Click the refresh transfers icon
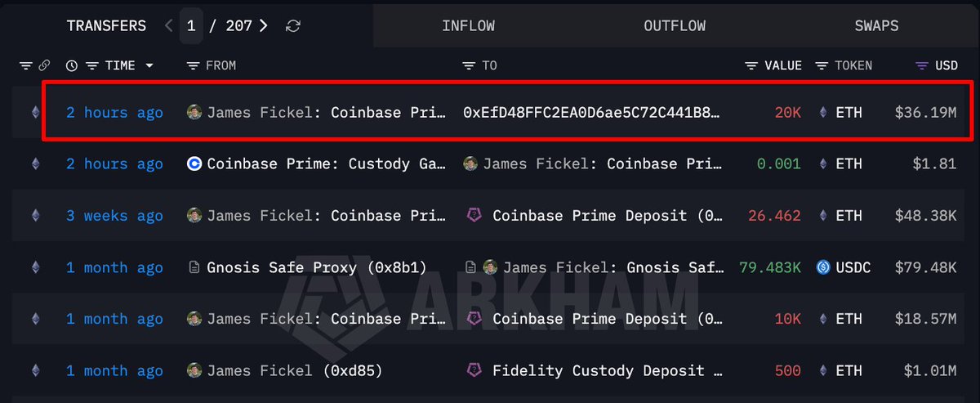 (293, 26)
